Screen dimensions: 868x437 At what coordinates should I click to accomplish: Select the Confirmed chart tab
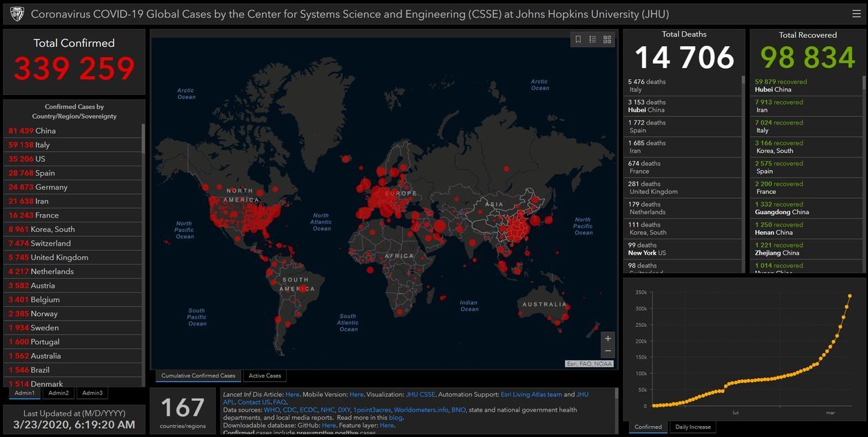click(x=648, y=427)
